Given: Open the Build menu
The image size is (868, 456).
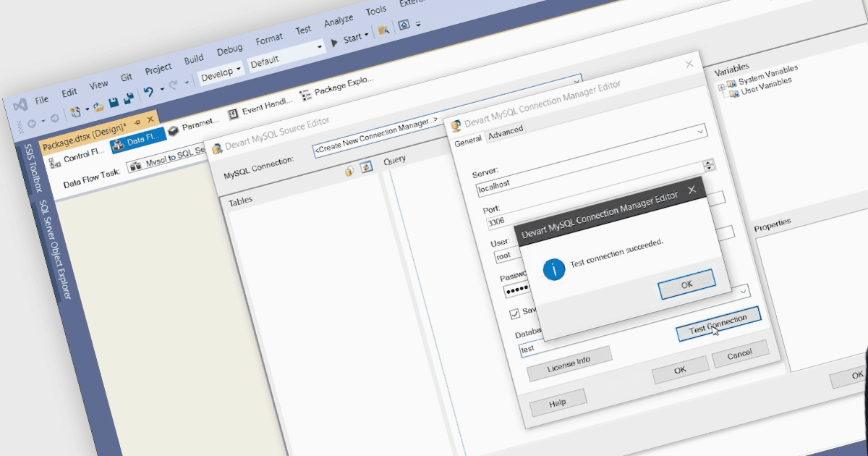Looking at the screenshot, I should click(194, 59).
